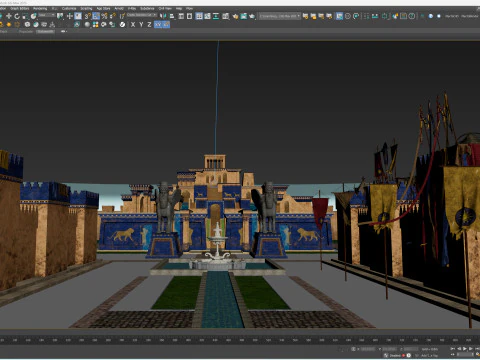Click the Y coordinate input field
This screenshot has width=480, height=360.
pyautogui.click(x=389, y=349)
